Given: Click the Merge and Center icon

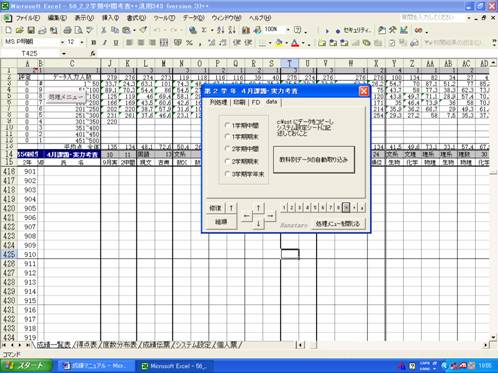Looking at the screenshot, I should tap(164, 43).
